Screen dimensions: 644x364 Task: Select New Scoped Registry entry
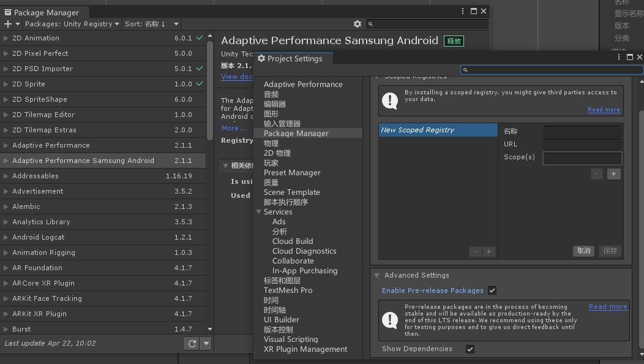438,130
